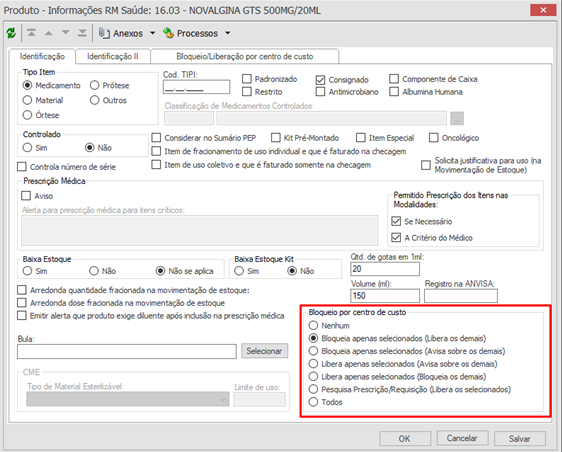The width and height of the screenshot is (562, 452).
Task: Toggle the Padronizado checkbox
Action: [x=247, y=79]
